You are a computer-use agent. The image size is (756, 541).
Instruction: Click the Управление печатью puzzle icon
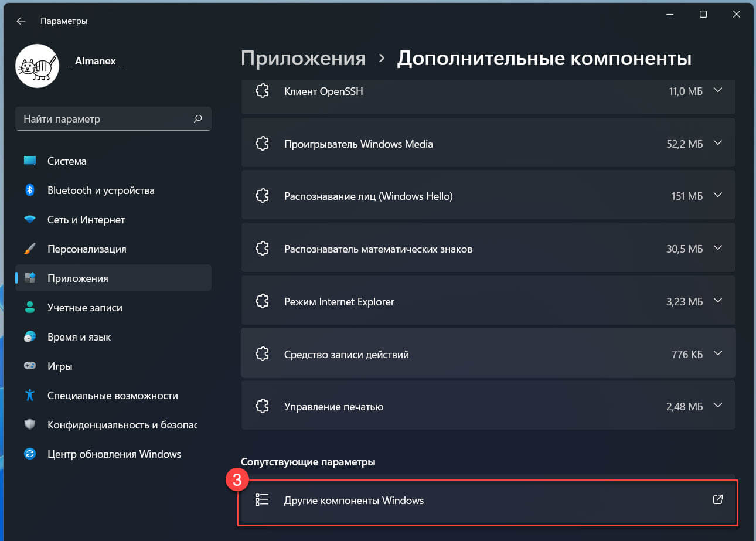pos(262,406)
